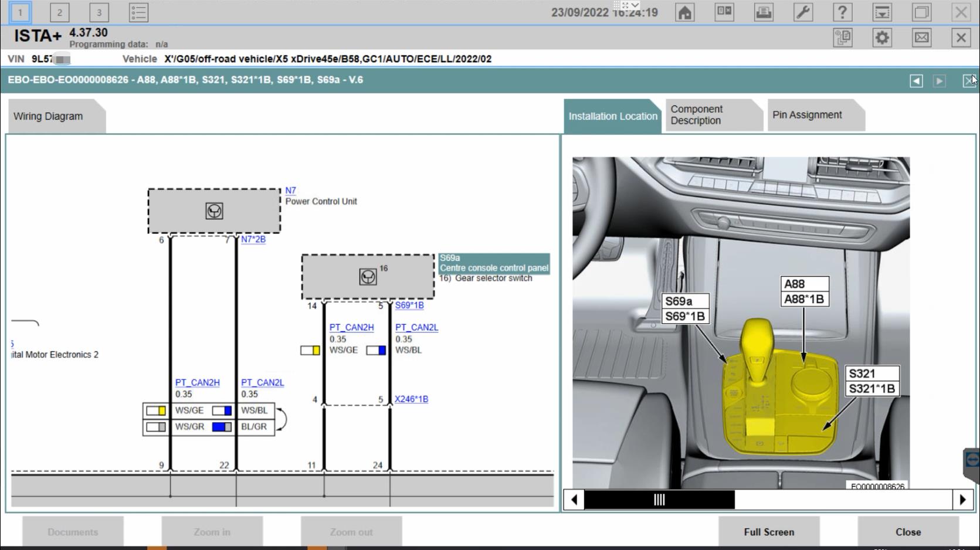Open the Pin Assignment tab
The height and width of the screenshot is (550, 980).
[816, 115]
